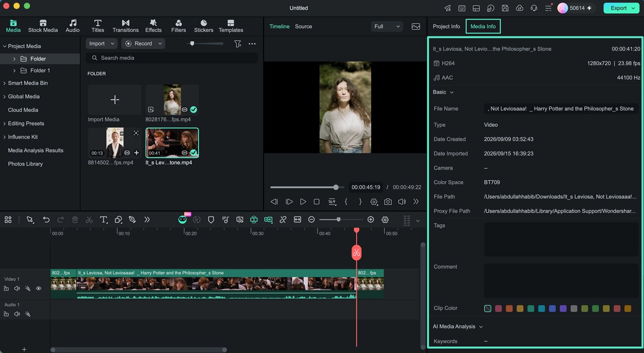The width and height of the screenshot is (644, 353).
Task: Open the Filters tab
Action: click(178, 26)
